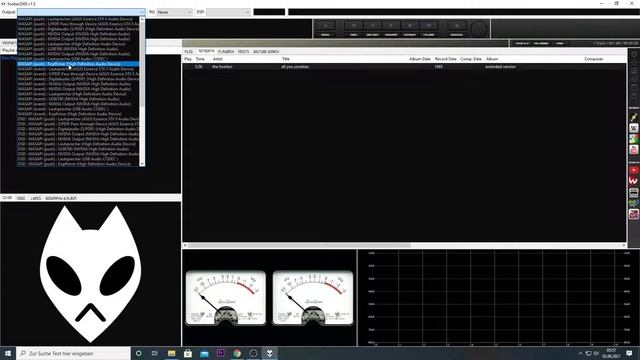Open Google Chrome from the taskbar
Image resolution: width=640 pixels, height=360 pixels.
point(237,353)
